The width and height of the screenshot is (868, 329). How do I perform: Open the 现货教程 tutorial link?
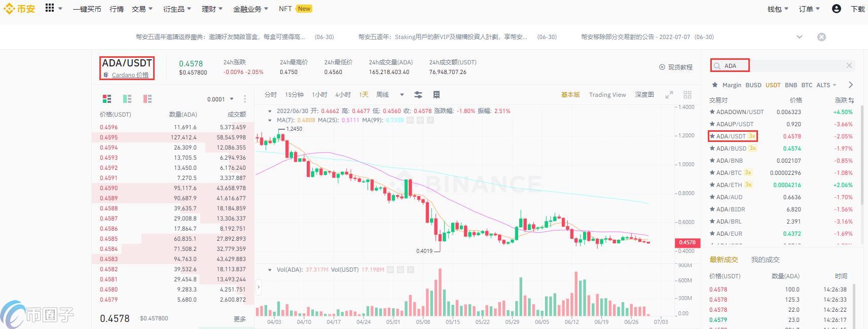coord(675,67)
